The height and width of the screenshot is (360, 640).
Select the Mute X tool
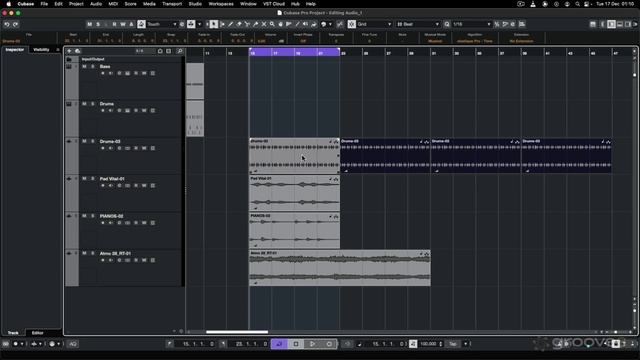click(x=264, y=24)
